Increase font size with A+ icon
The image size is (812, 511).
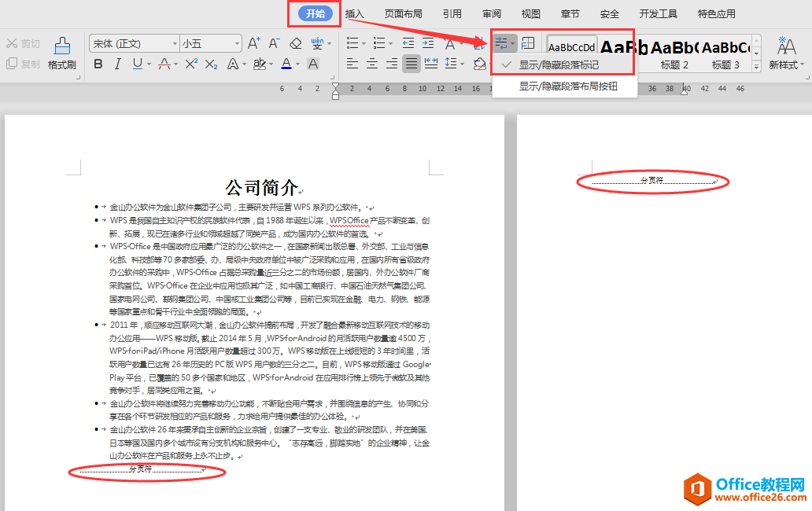253,43
